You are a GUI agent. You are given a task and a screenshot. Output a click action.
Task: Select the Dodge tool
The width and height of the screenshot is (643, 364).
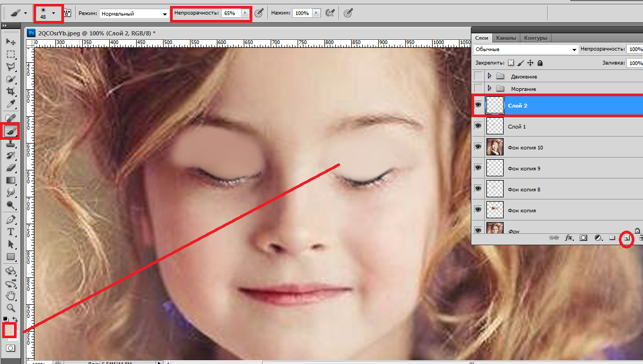pos(11,205)
